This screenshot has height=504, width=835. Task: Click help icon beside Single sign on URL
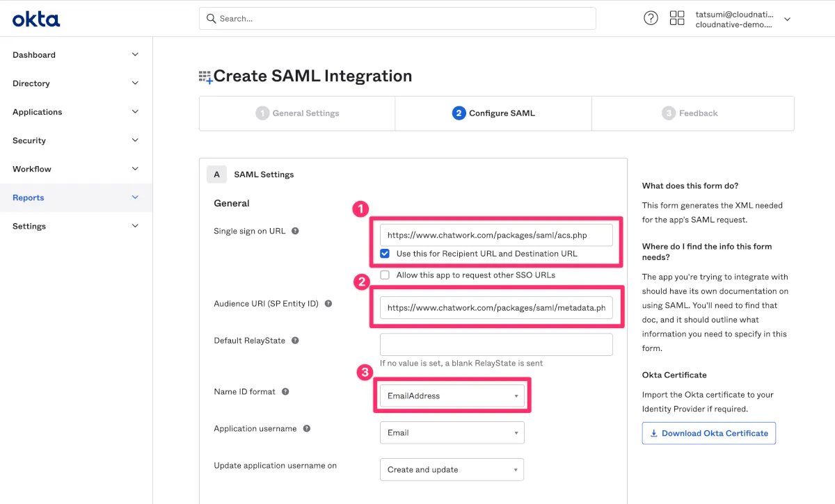tap(295, 231)
